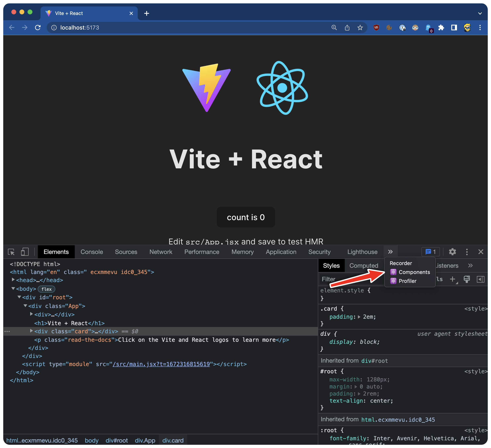
Task: Expand the head element node
Action: pyautogui.click(x=13, y=280)
